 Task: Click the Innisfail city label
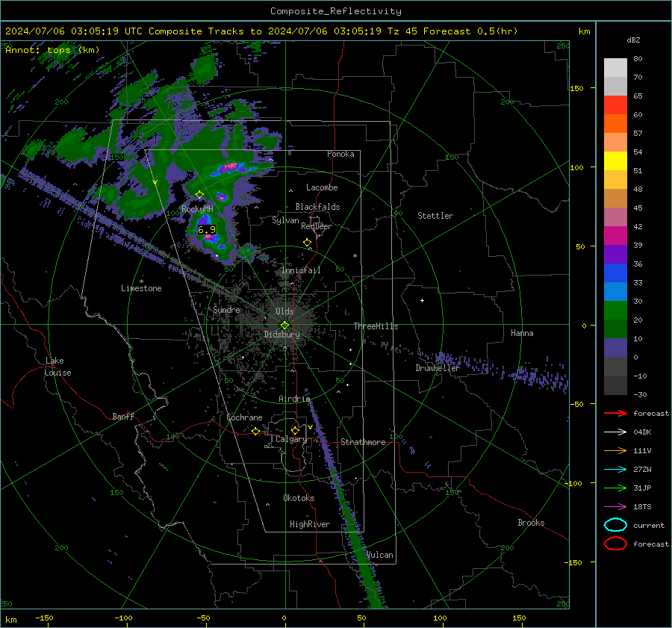tap(301, 270)
